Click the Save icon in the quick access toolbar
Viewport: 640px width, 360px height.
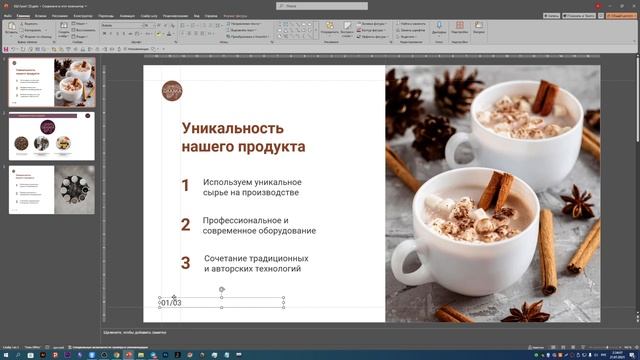pos(6,49)
